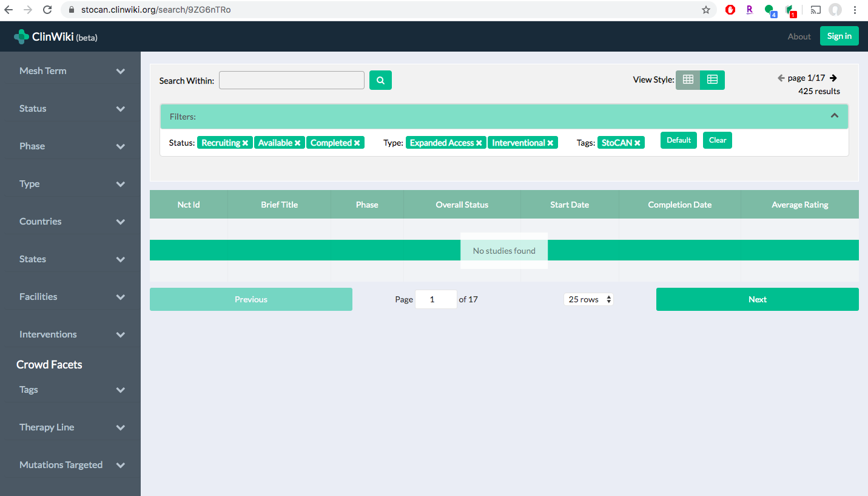Click the page number input box
868x496 pixels.
point(436,299)
